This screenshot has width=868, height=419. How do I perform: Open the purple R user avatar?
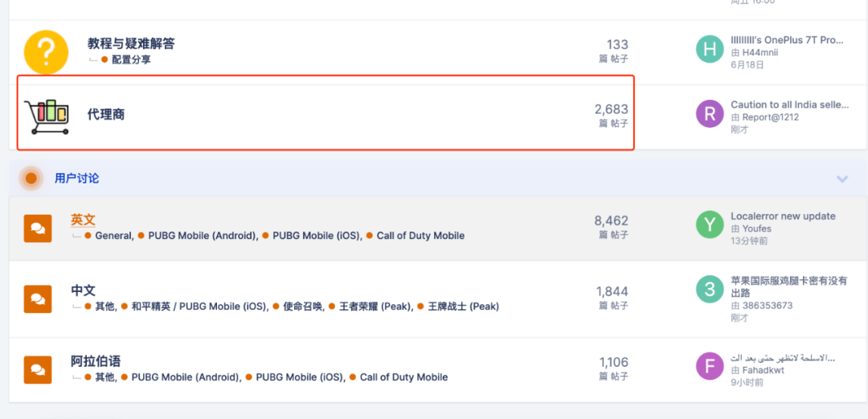click(710, 114)
